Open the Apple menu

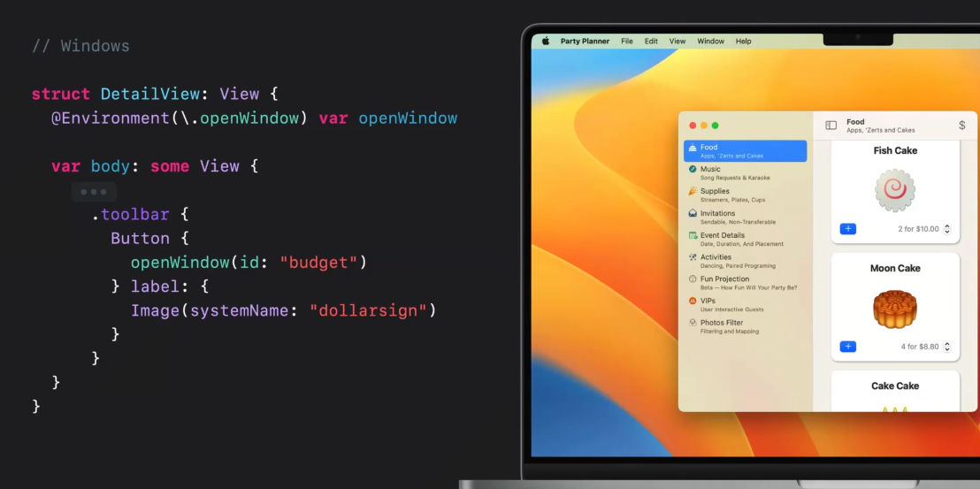point(545,41)
